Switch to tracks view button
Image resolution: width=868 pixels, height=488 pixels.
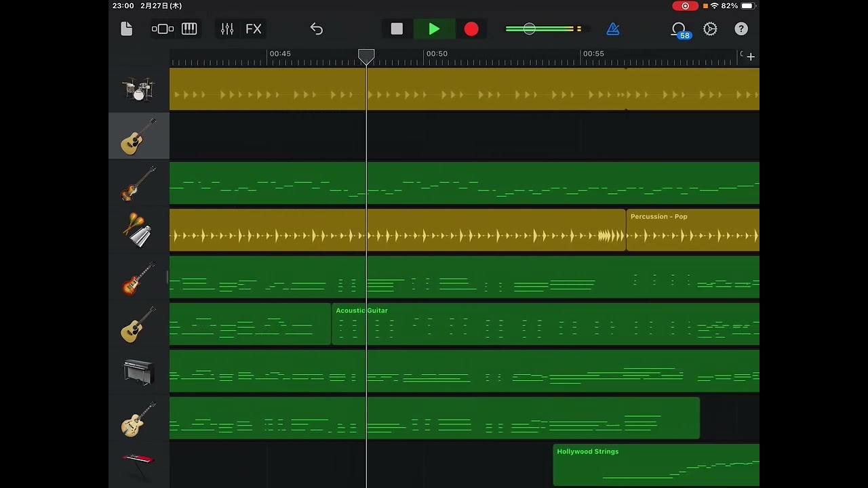coord(163,29)
